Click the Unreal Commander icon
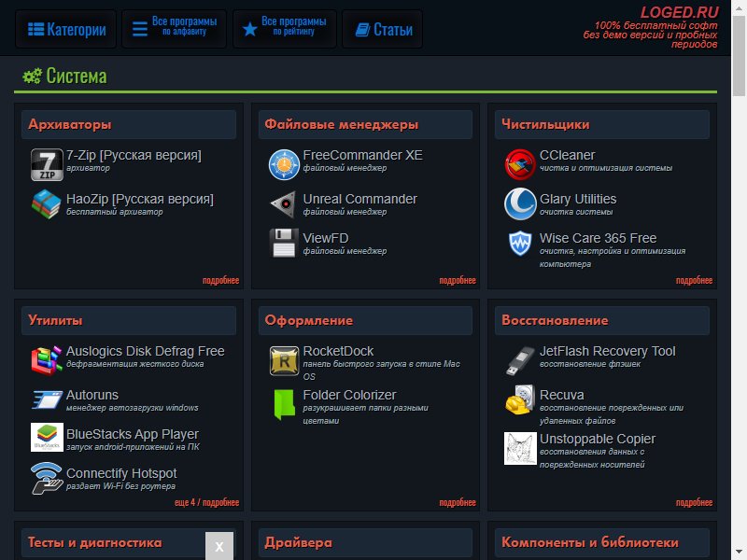Screen dimensions: 747x560 pyautogui.click(x=284, y=204)
